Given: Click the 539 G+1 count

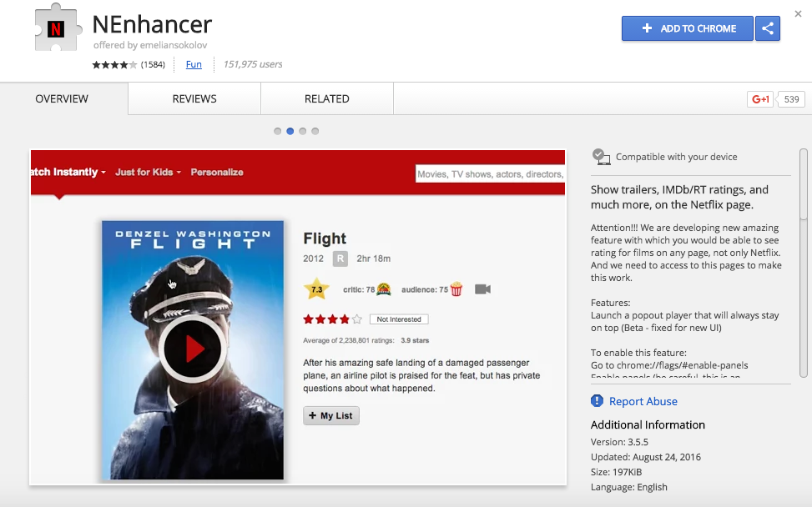Looking at the screenshot, I should point(791,99).
